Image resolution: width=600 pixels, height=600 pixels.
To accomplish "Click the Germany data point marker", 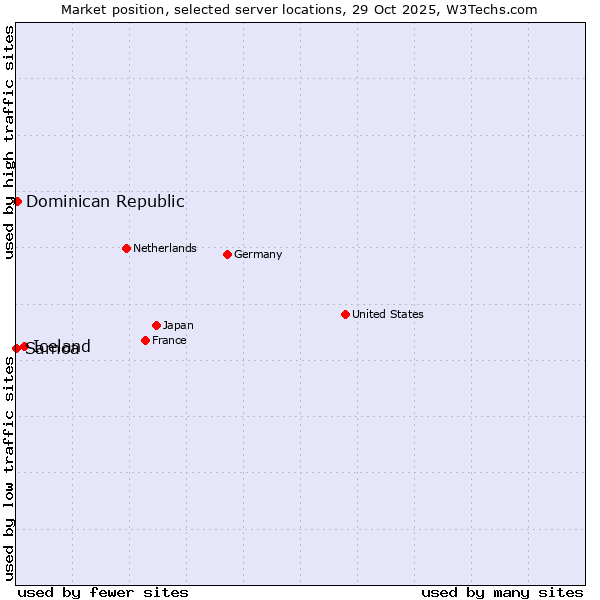I will point(227,254).
